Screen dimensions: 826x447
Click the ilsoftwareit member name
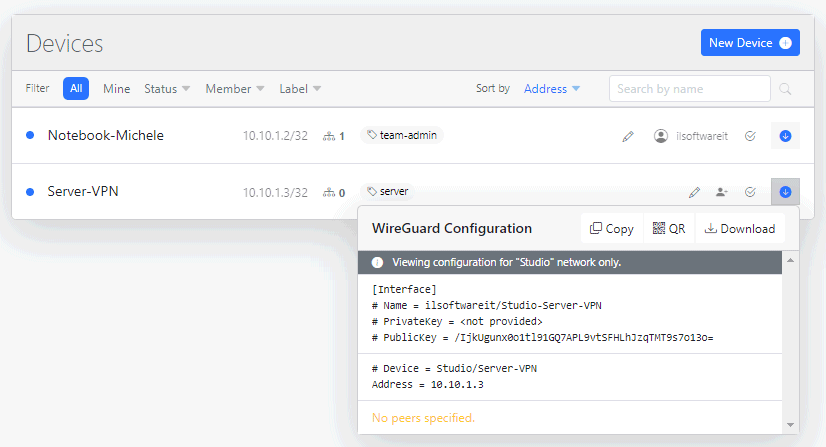[702, 136]
